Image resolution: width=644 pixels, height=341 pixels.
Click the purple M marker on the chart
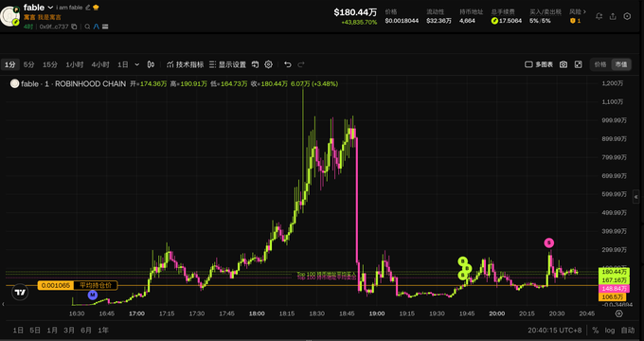tap(93, 295)
